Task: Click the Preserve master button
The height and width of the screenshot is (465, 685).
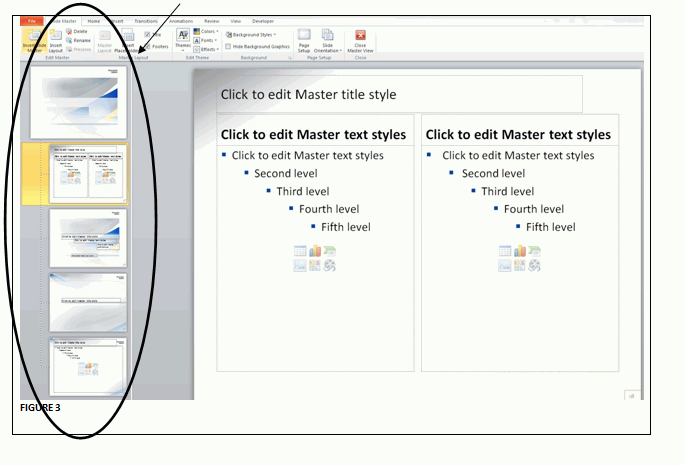Action: click(79, 49)
